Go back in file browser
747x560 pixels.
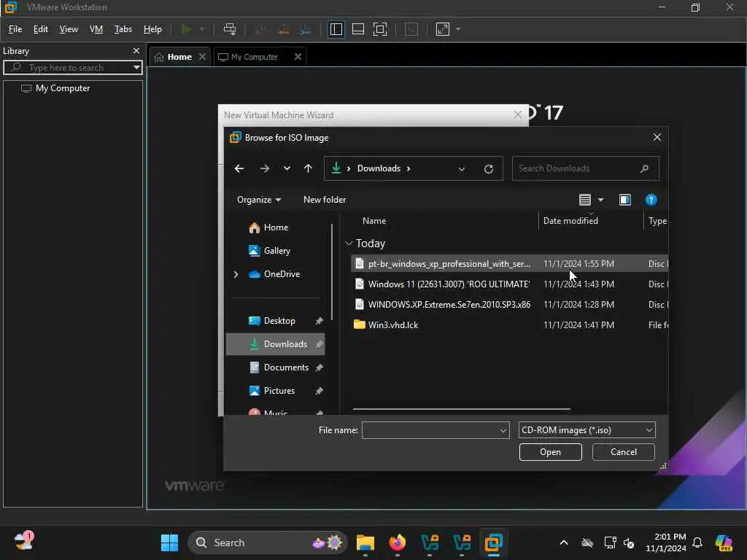pyautogui.click(x=239, y=168)
